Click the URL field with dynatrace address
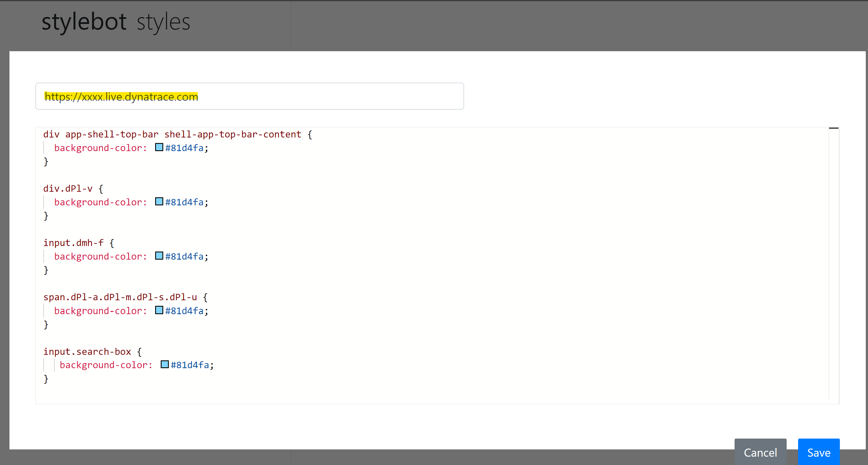868x465 pixels. (249, 96)
